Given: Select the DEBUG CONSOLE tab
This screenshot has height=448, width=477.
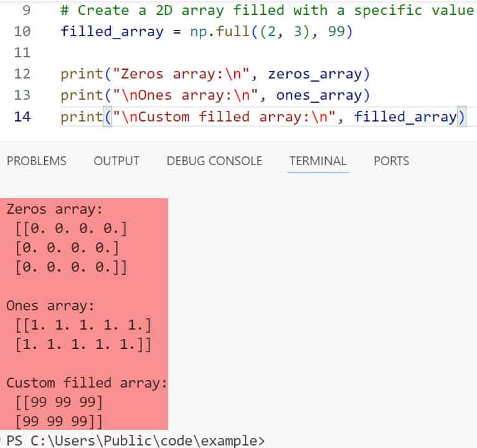Looking at the screenshot, I should [214, 161].
